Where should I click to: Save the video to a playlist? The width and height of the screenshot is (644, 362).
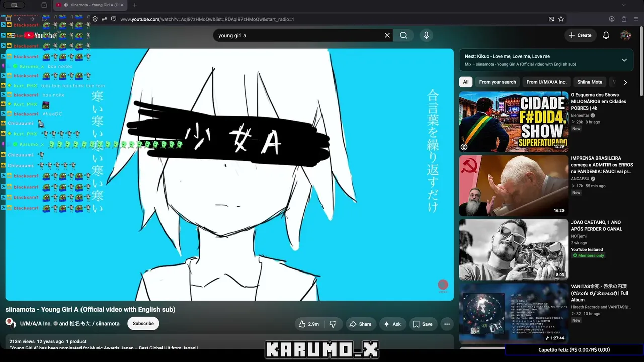tap(423, 324)
